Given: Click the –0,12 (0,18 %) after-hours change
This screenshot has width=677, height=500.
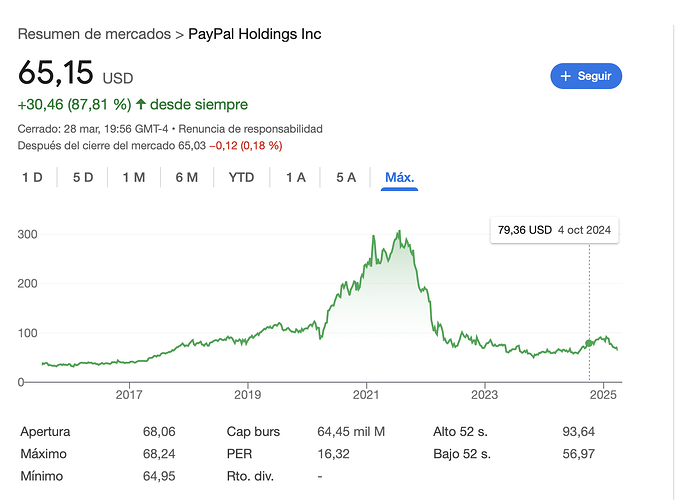Looking at the screenshot, I should click(x=246, y=146).
